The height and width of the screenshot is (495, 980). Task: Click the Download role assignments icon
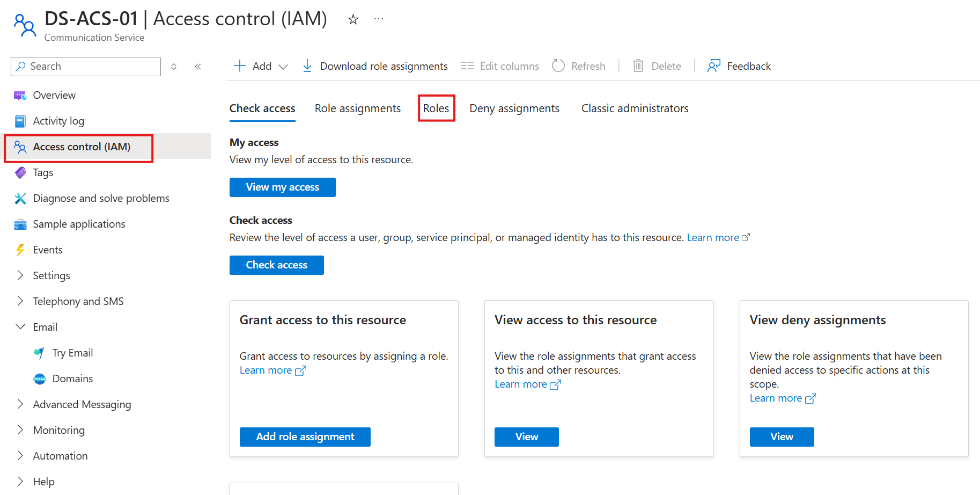coord(307,66)
